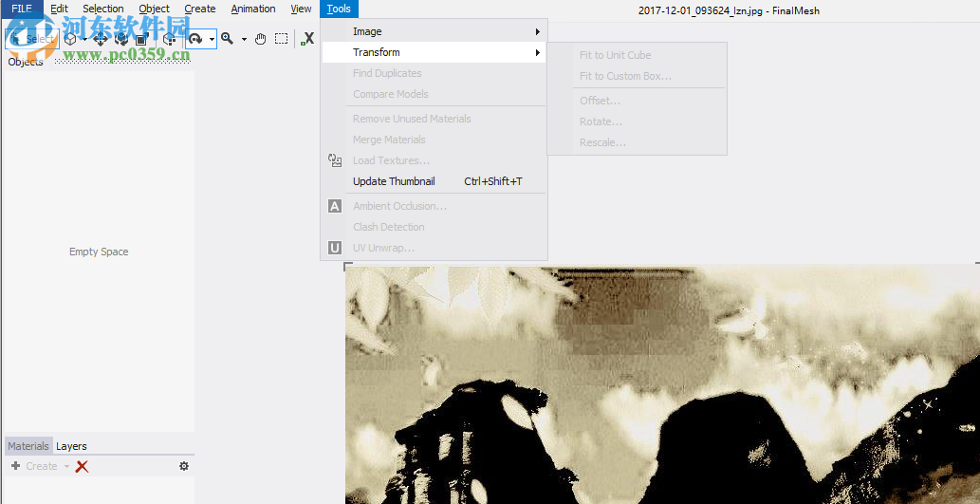Choose Rotate… in Transform submenu
This screenshot has height=504, width=980.
[637, 121]
